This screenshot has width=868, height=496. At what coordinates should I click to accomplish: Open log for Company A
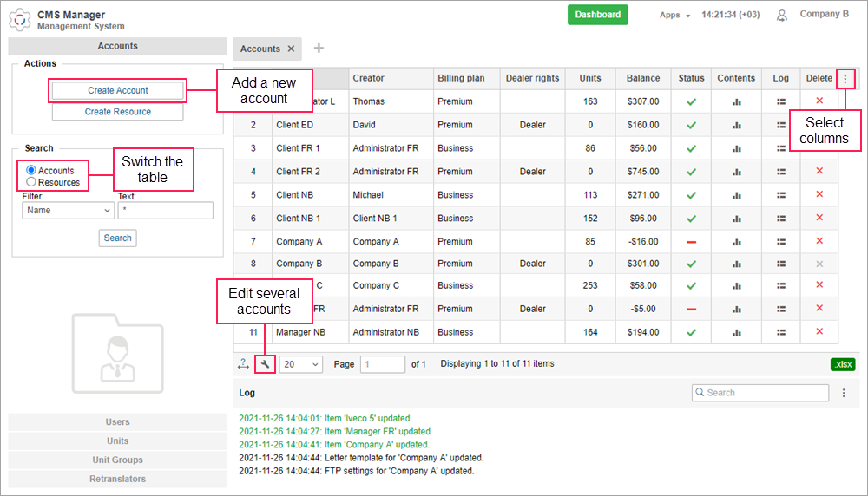tap(781, 242)
